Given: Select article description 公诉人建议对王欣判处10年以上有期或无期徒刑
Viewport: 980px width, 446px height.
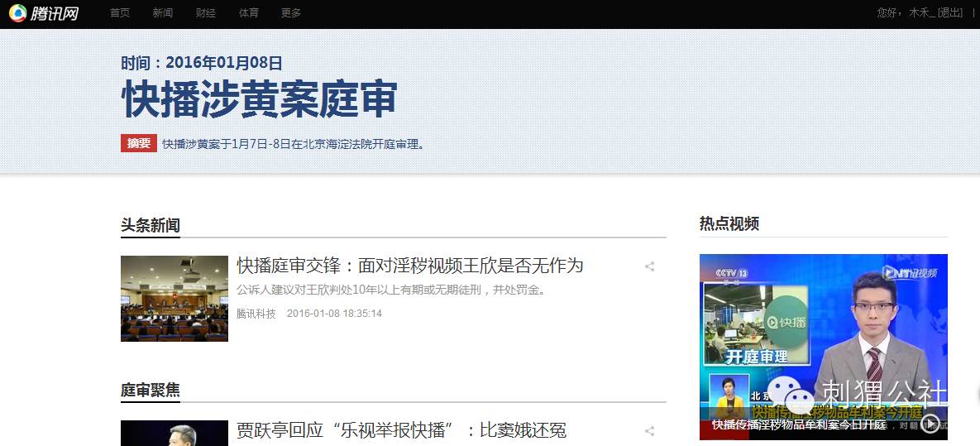Looking at the screenshot, I should point(392,290).
